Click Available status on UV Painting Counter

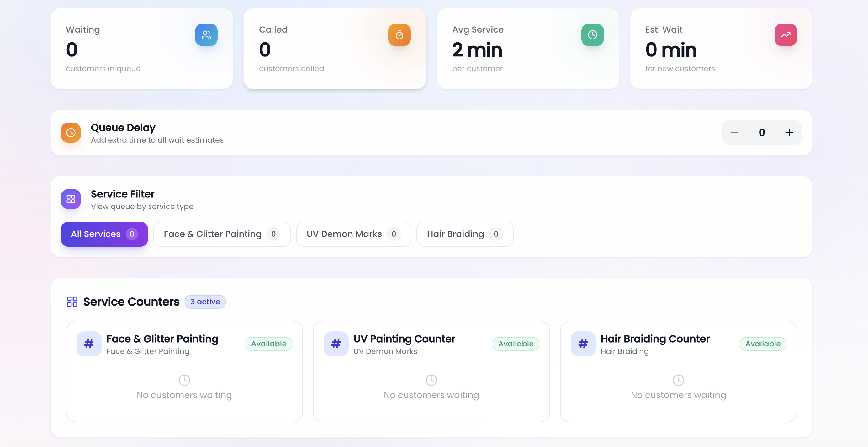tap(516, 344)
